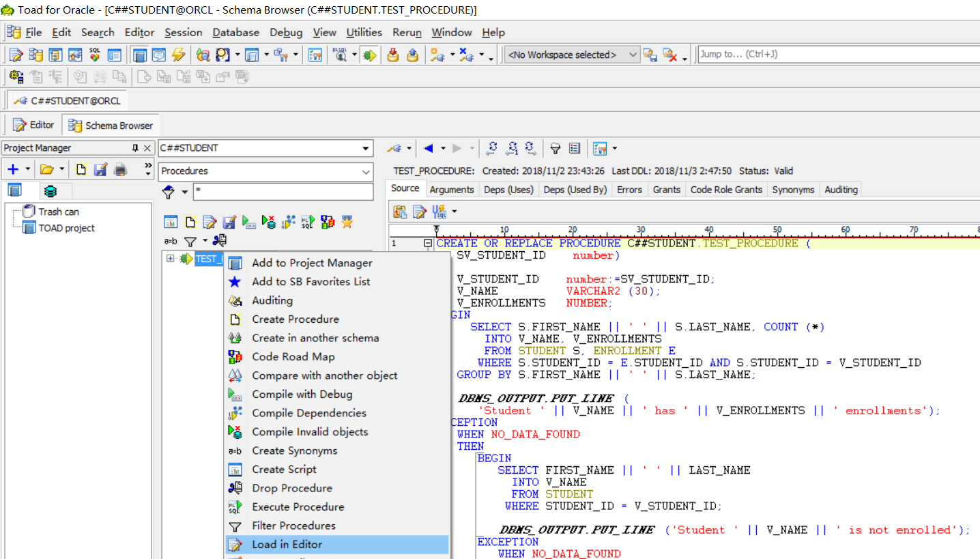Select Load in Editor from context menu

[x=287, y=545]
